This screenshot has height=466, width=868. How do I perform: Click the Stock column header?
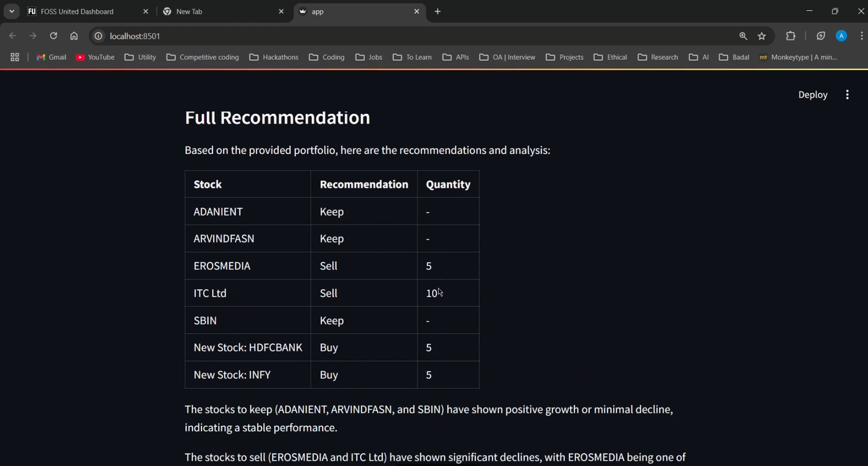(x=248, y=185)
